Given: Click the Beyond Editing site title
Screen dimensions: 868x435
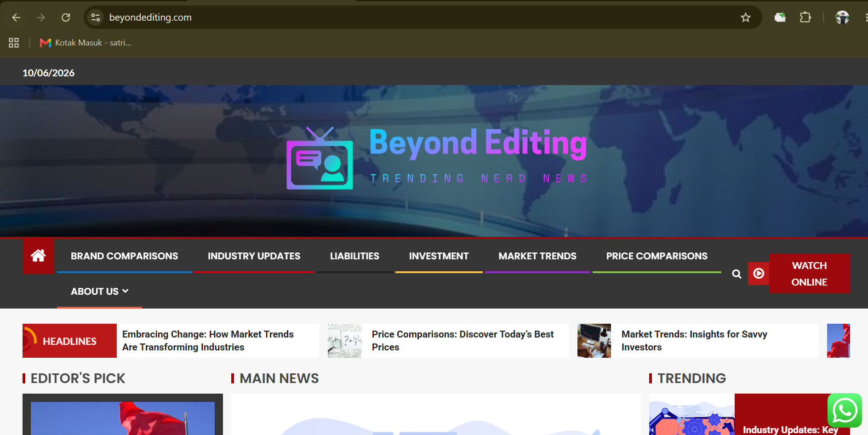Looking at the screenshot, I should tap(478, 143).
